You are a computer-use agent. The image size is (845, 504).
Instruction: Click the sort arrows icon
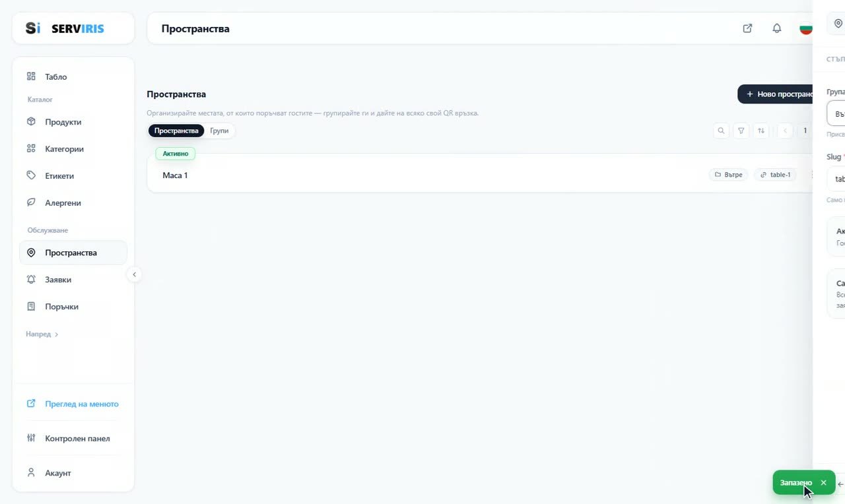pos(761,131)
